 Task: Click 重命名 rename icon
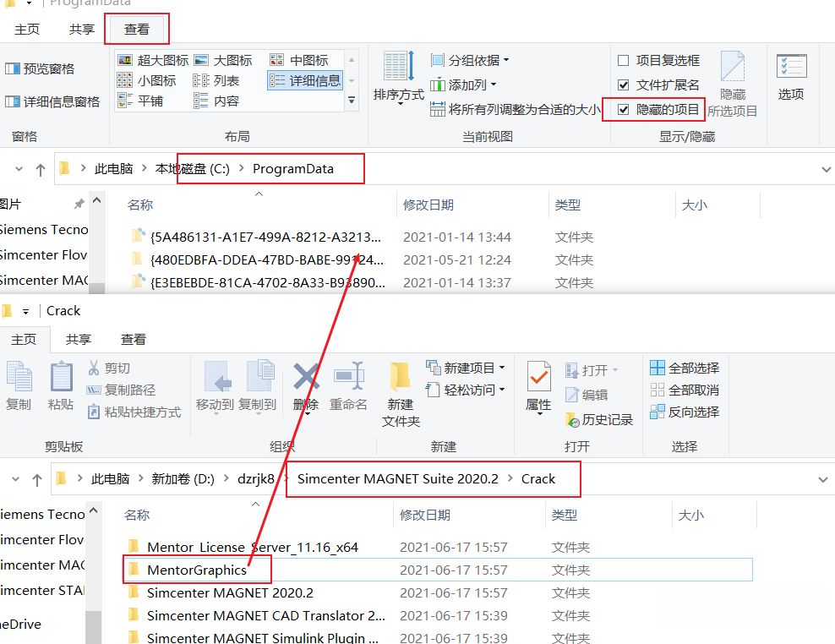pyautogui.click(x=348, y=387)
